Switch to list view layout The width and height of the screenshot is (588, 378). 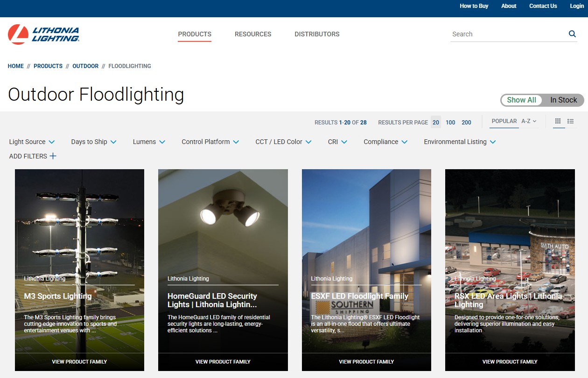pyautogui.click(x=570, y=121)
